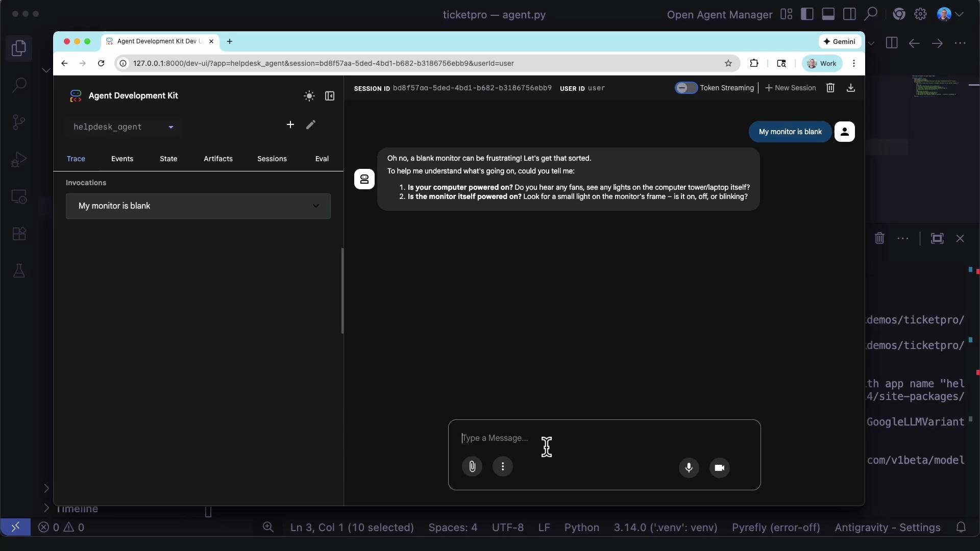
Task: Click UTF-8 encoding in status bar
Action: pyautogui.click(x=507, y=527)
